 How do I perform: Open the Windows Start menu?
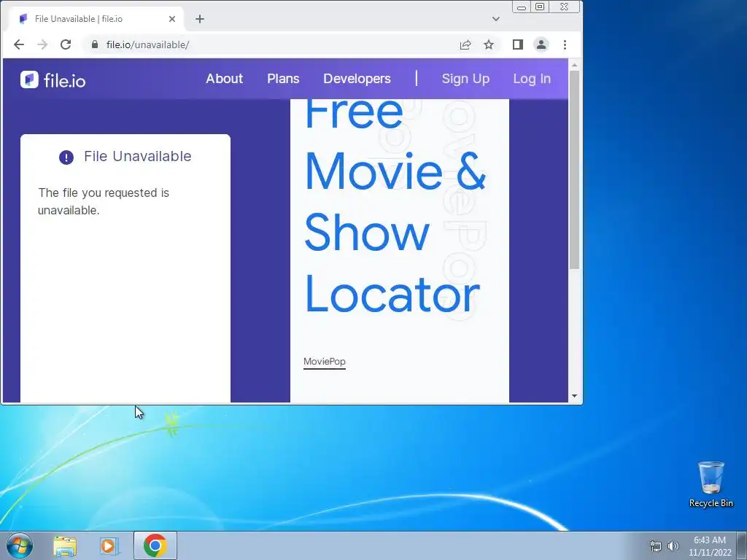19,545
